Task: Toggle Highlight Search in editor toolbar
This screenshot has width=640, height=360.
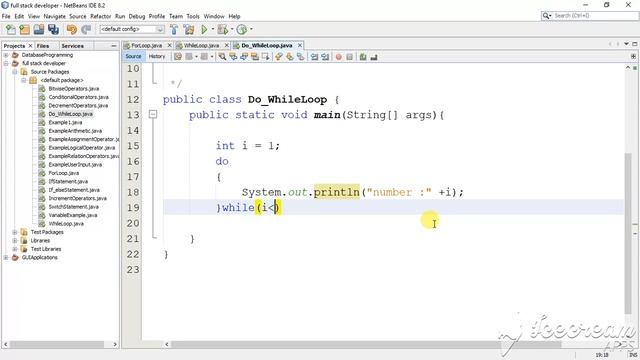Action: (x=255, y=57)
